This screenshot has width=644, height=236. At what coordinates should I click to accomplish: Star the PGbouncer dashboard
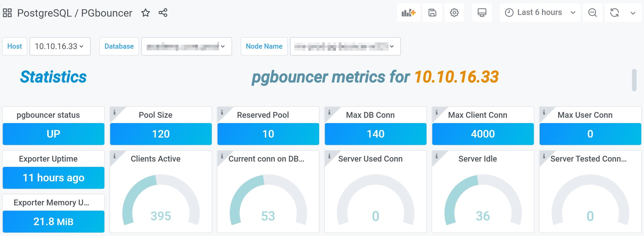pos(146,13)
